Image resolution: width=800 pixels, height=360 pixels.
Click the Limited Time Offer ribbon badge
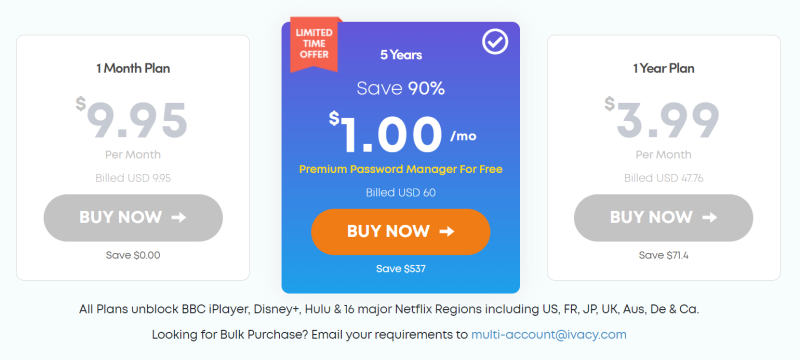point(314,44)
